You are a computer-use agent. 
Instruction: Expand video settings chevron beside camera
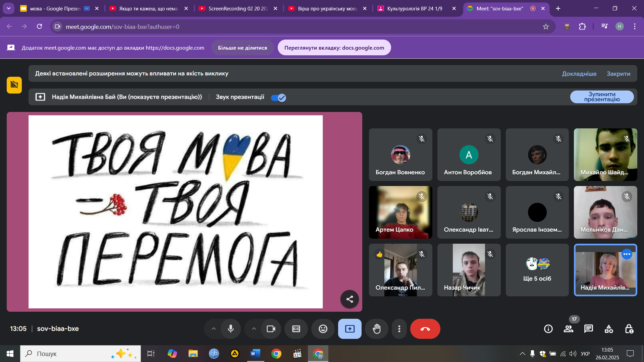(x=254, y=329)
